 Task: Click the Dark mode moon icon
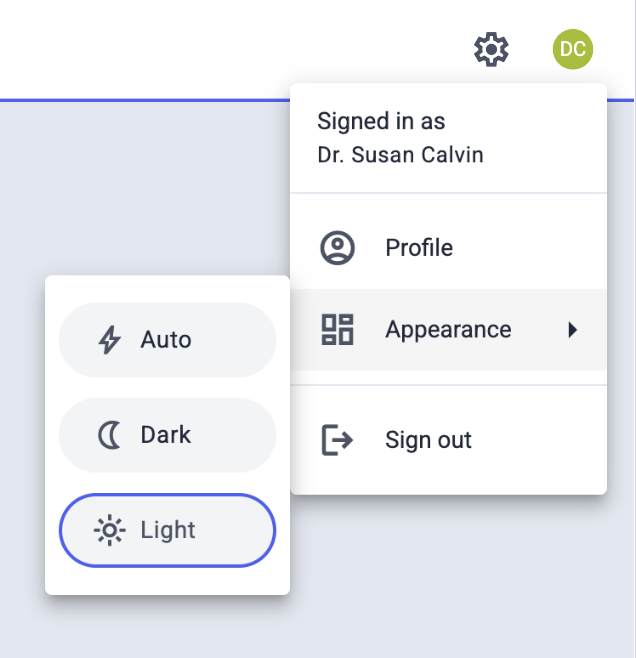point(108,435)
